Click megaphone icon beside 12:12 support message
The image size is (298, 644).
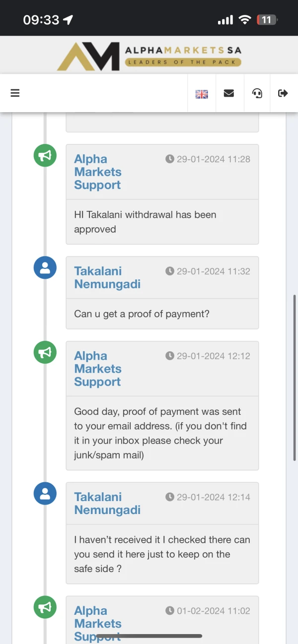tap(45, 352)
